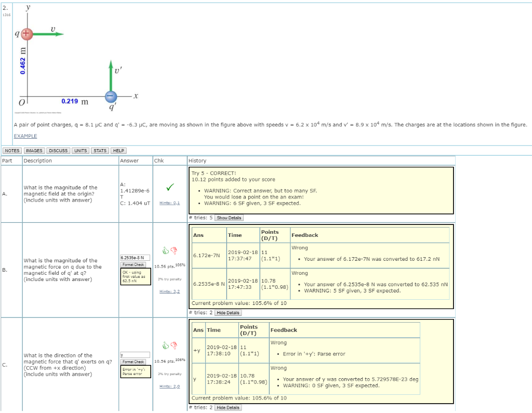Hide Details for part C history
The image size is (532, 413).
[x=228, y=408]
